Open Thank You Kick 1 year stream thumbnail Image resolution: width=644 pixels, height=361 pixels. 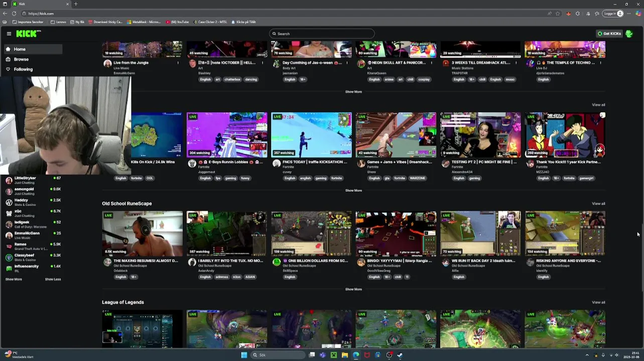tap(565, 135)
